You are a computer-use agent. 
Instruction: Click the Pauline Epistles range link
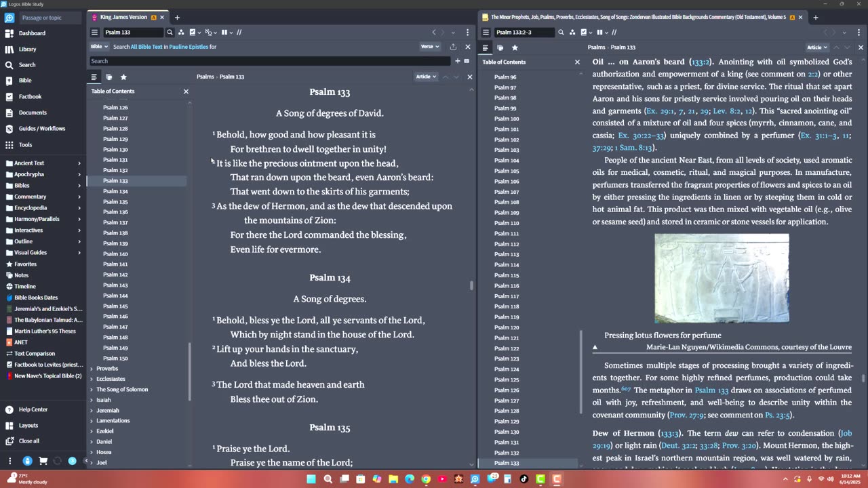click(188, 47)
